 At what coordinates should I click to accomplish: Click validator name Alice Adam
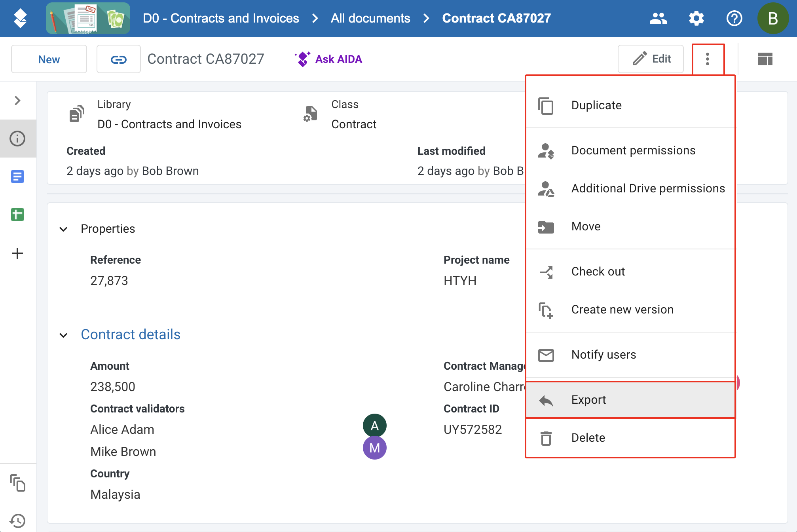tap(122, 429)
